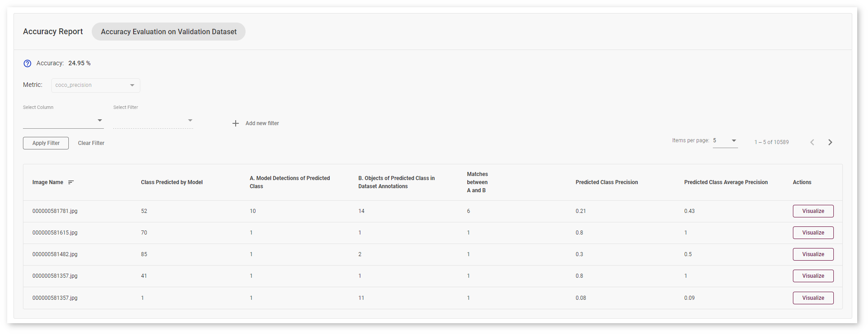
Task: Click the Accuracy Report title
Action: point(53,32)
